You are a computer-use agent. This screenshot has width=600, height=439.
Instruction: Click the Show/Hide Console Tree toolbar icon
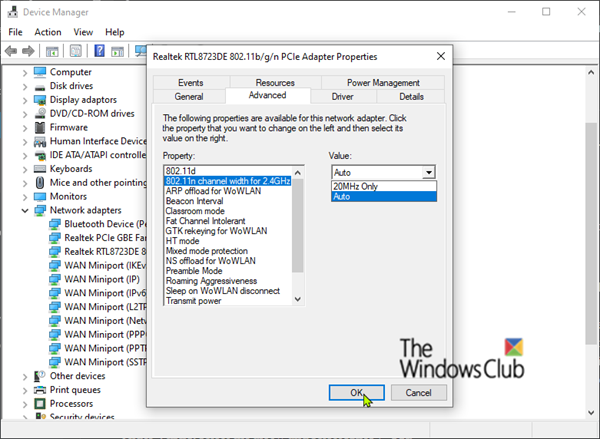52,51
